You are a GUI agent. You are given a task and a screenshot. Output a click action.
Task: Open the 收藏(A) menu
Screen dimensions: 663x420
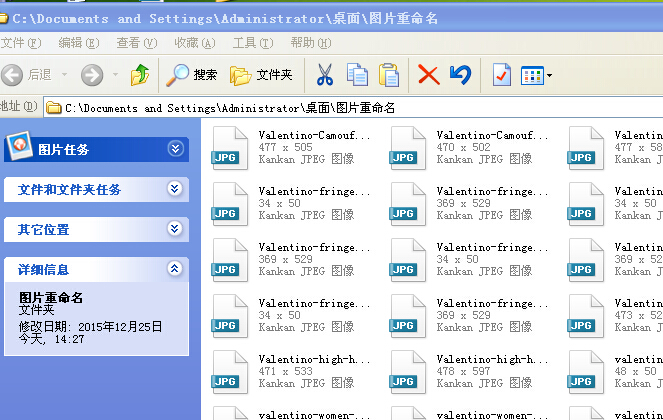(195, 43)
